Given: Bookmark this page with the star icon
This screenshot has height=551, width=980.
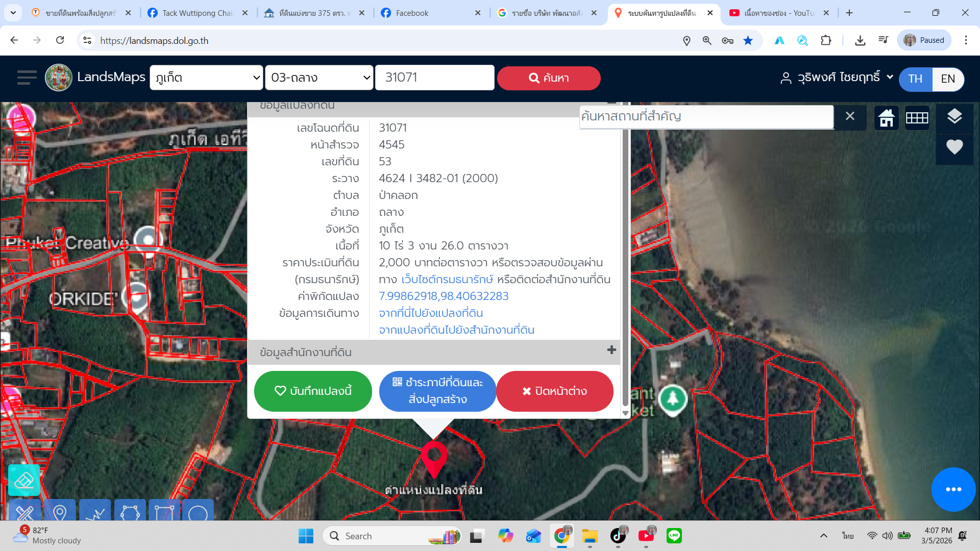Looking at the screenshot, I should click(x=748, y=40).
